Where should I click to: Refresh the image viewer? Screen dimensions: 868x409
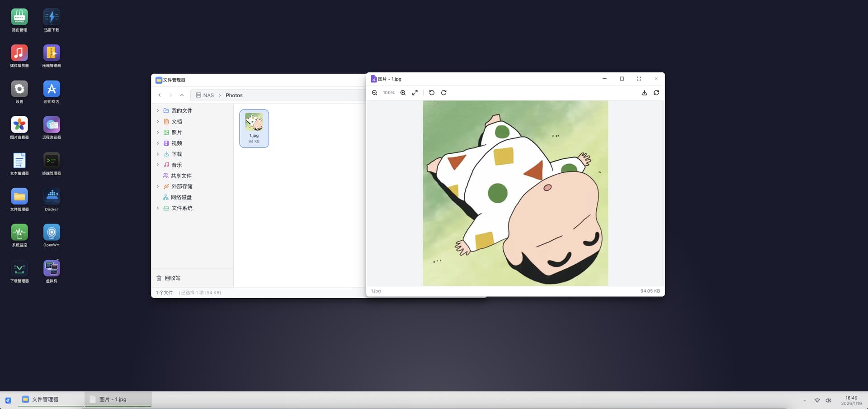point(656,93)
